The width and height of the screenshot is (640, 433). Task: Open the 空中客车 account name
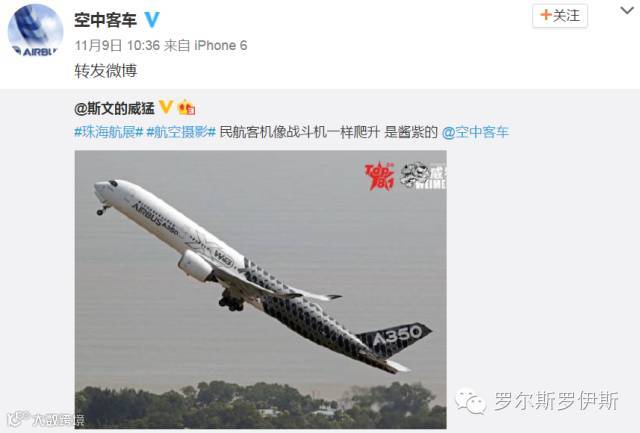(105, 20)
